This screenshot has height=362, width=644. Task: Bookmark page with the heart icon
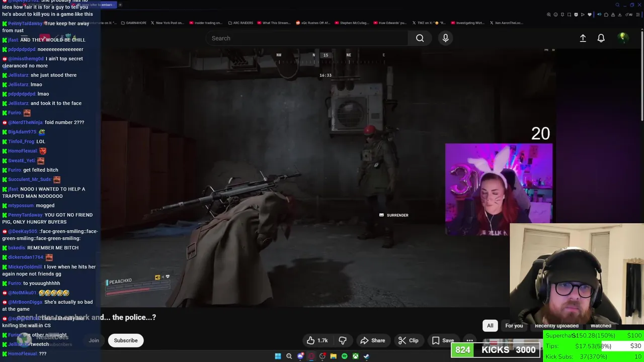coord(590,15)
